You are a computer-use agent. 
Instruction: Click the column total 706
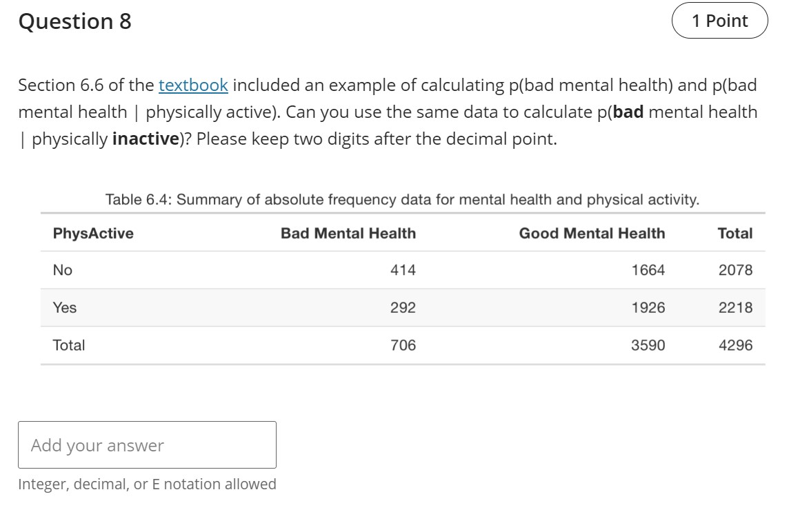coord(403,345)
